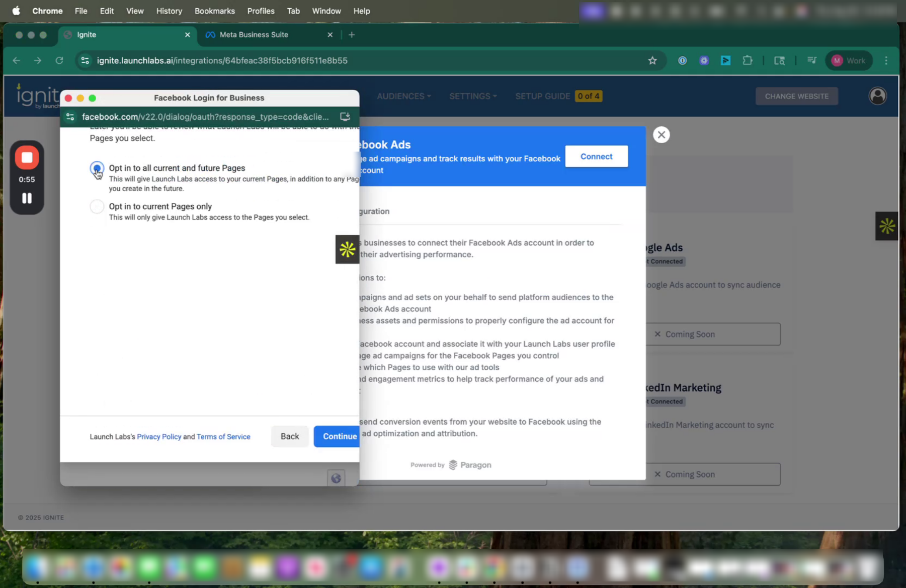The width and height of the screenshot is (906, 588).
Task: Open Terms of Service link
Action: pos(223,436)
